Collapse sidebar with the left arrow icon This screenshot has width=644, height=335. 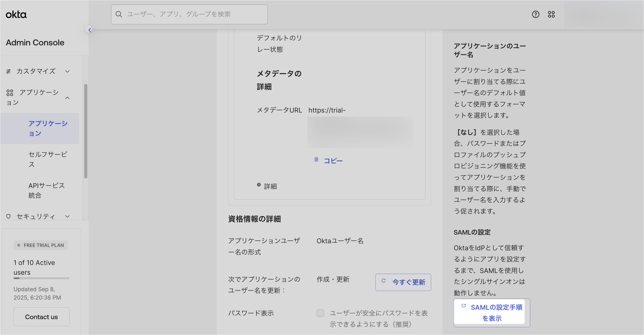(x=90, y=30)
